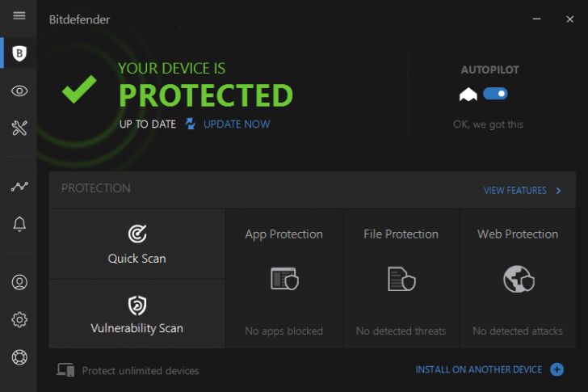Open the Utilities tools icon in sidebar
The height and width of the screenshot is (392, 588).
point(19,129)
